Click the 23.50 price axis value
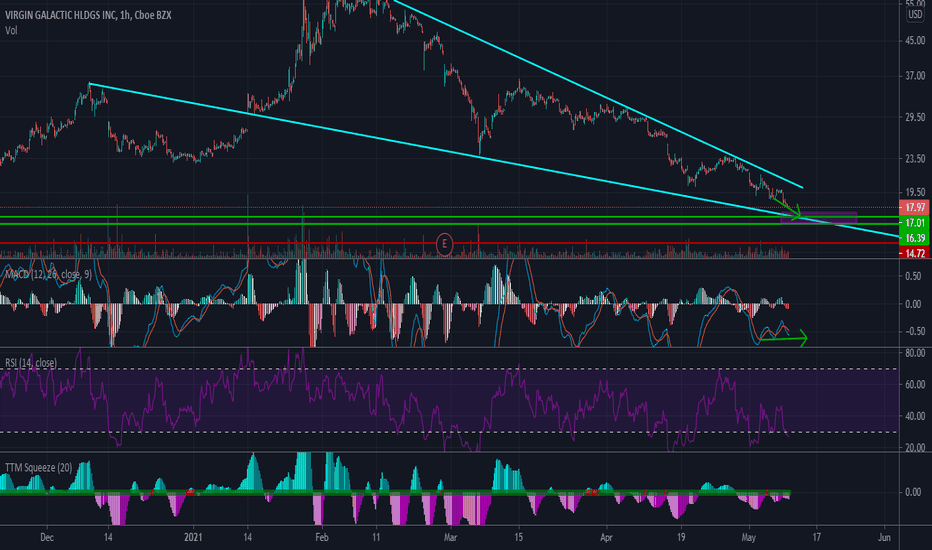The width and height of the screenshot is (932, 550). tap(915, 159)
